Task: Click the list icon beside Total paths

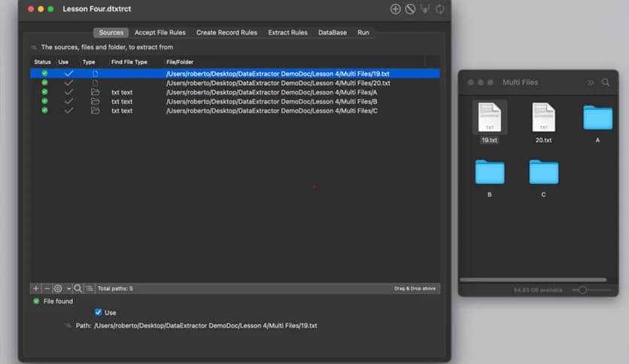Action: [x=90, y=288]
